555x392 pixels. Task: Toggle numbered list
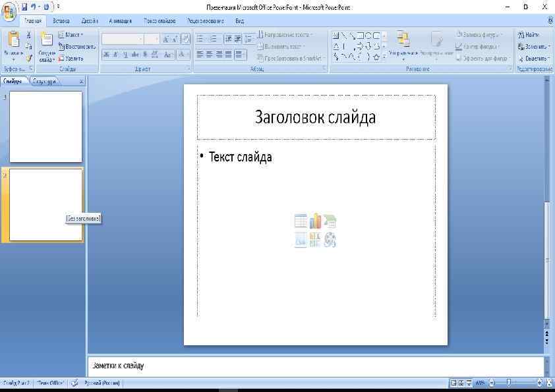pyautogui.click(x=214, y=39)
